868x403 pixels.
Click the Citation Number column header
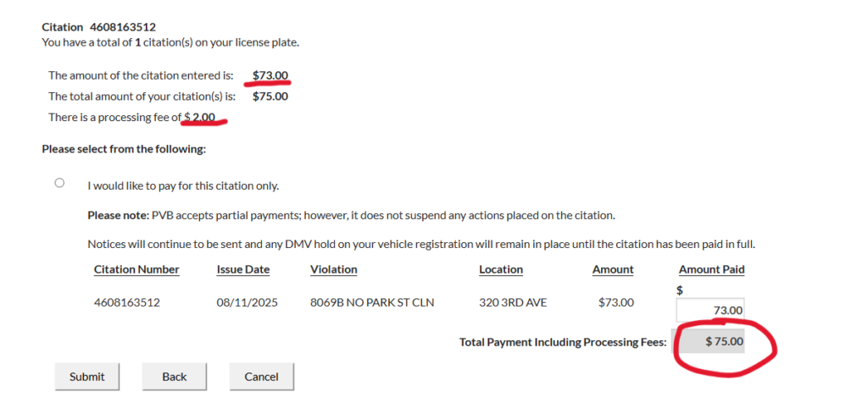136,269
